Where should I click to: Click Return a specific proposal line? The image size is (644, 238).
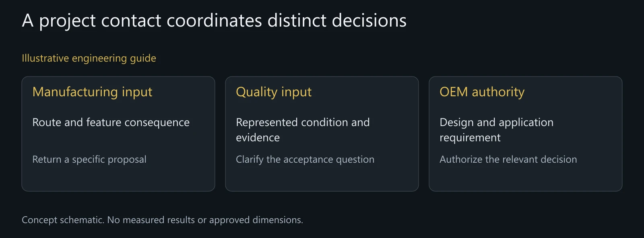pos(89,159)
